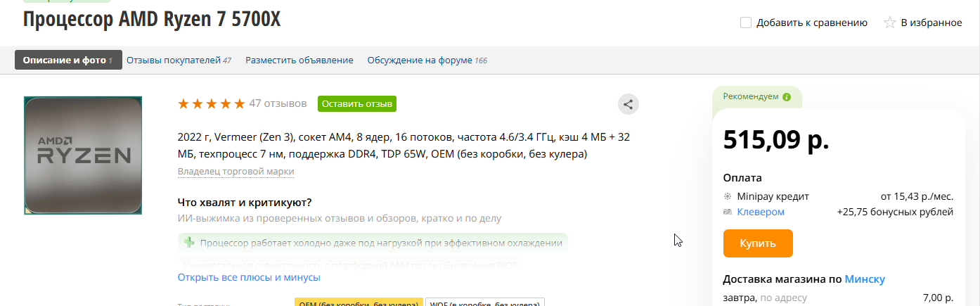Expand Открыть все плюсы и минусы

(249, 277)
